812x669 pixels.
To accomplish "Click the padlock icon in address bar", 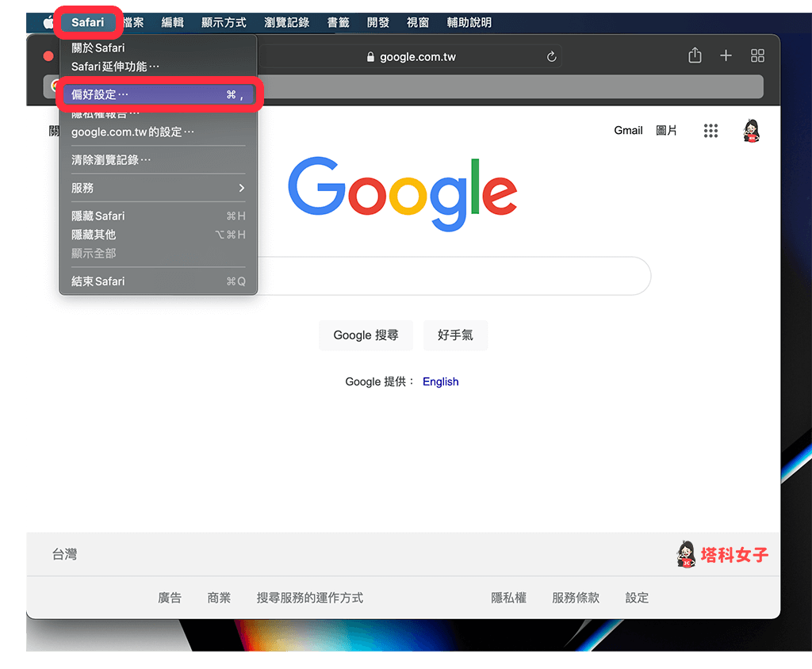I will [x=370, y=57].
